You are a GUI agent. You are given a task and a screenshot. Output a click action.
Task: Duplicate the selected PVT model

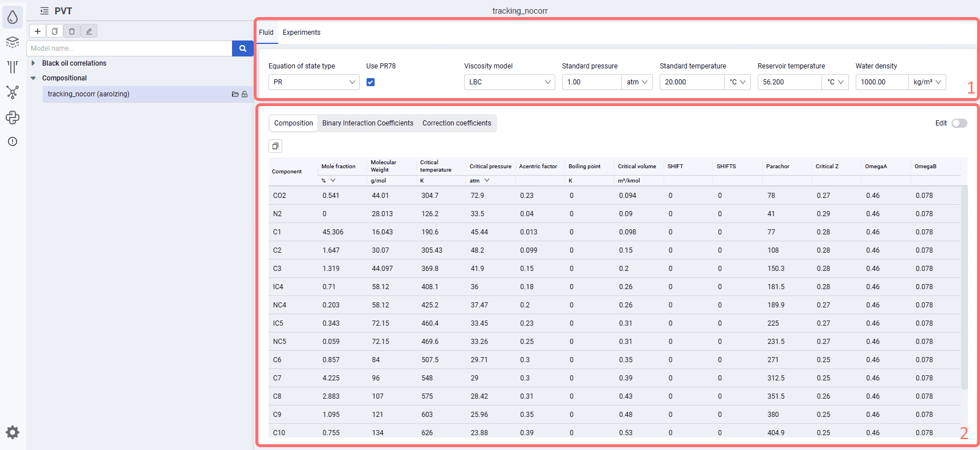55,31
